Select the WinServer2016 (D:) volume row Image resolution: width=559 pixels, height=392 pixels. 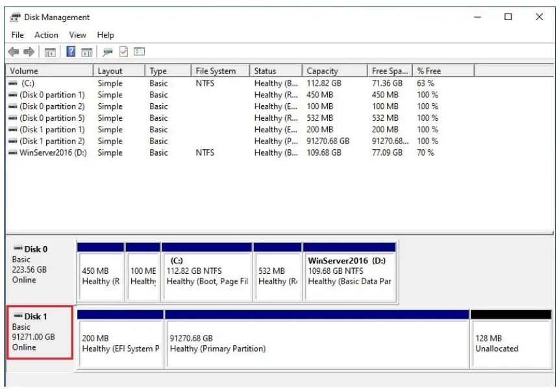[x=52, y=153]
